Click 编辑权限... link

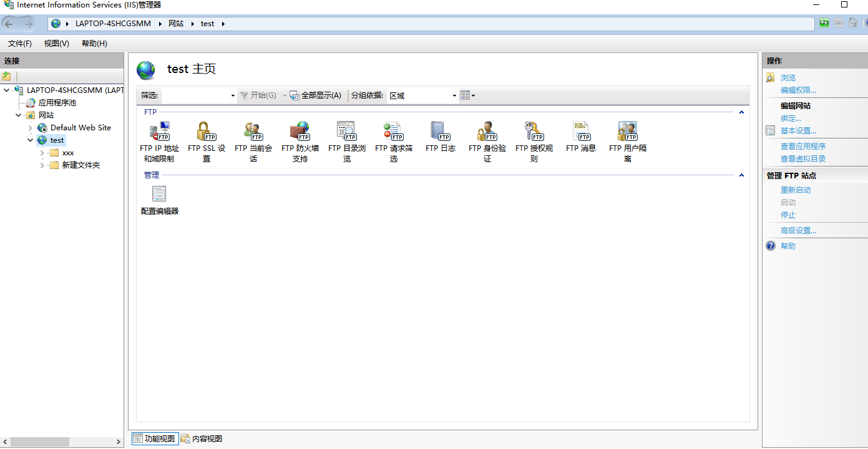coord(798,90)
